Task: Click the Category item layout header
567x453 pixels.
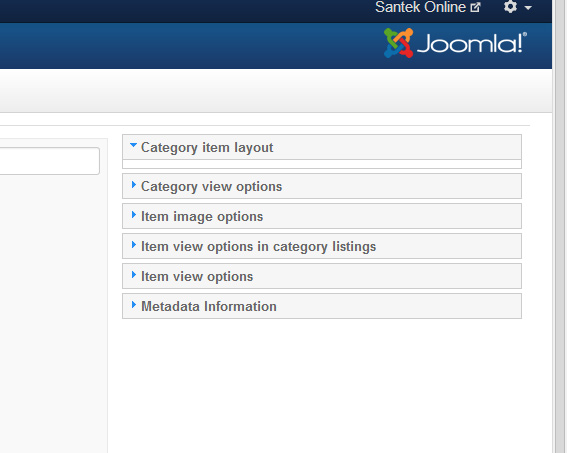Action: point(322,147)
